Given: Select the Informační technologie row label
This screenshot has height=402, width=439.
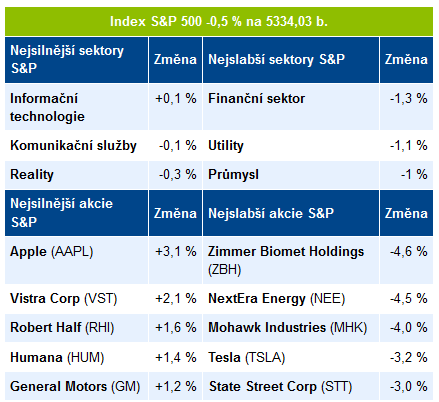Looking at the screenshot, I should point(76,107).
